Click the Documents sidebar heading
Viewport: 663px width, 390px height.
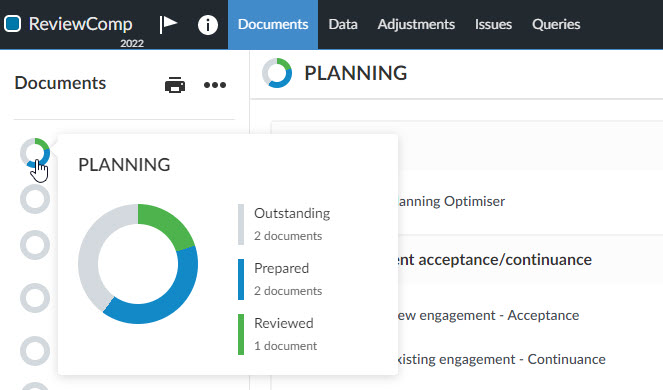click(60, 83)
